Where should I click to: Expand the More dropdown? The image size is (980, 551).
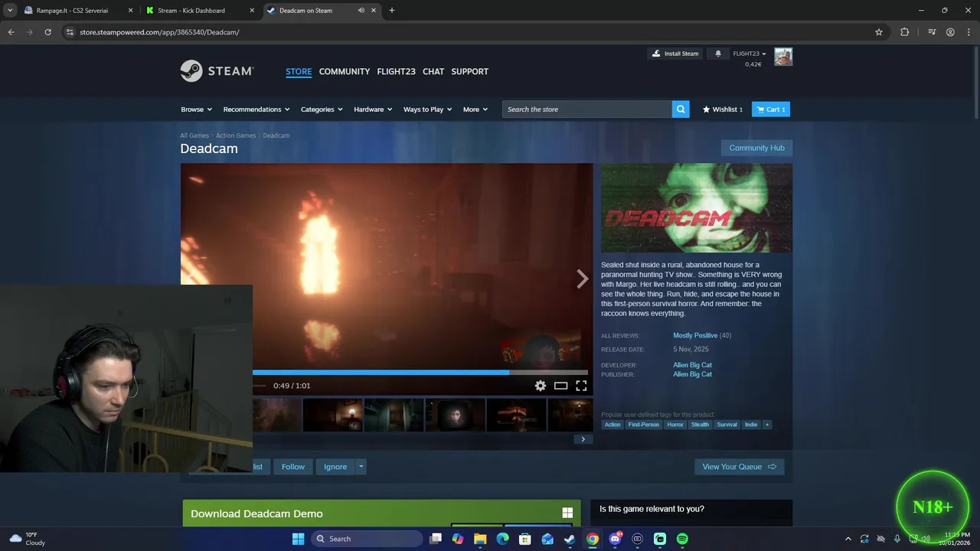(475, 109)
